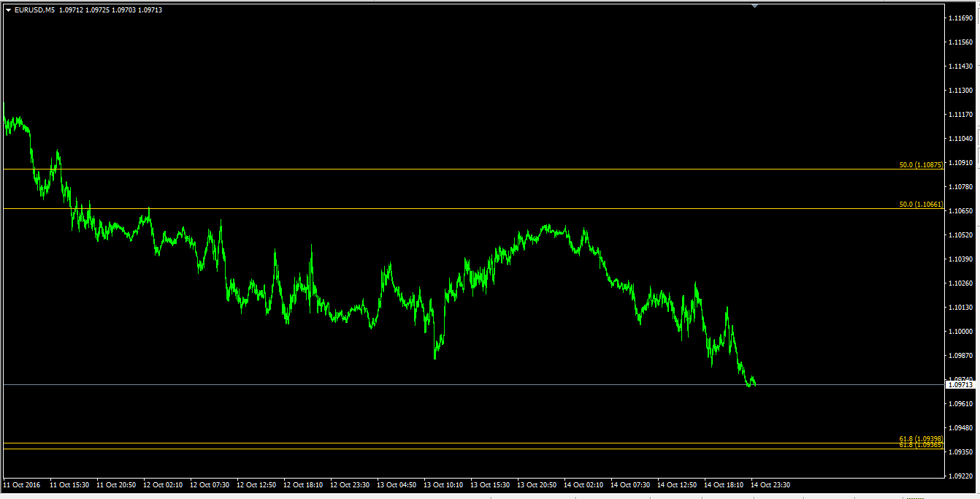Viewport: 980px width, 499px height.
Task: Select the 61.8 (1.09398) Fibonacci level label
Action: [921, 438]
